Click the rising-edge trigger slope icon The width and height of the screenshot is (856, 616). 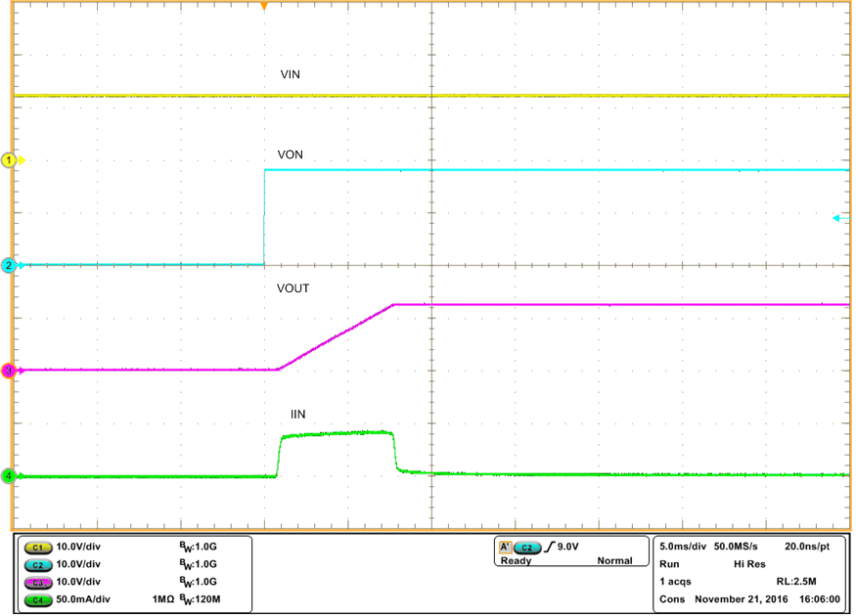click(550, 546)
